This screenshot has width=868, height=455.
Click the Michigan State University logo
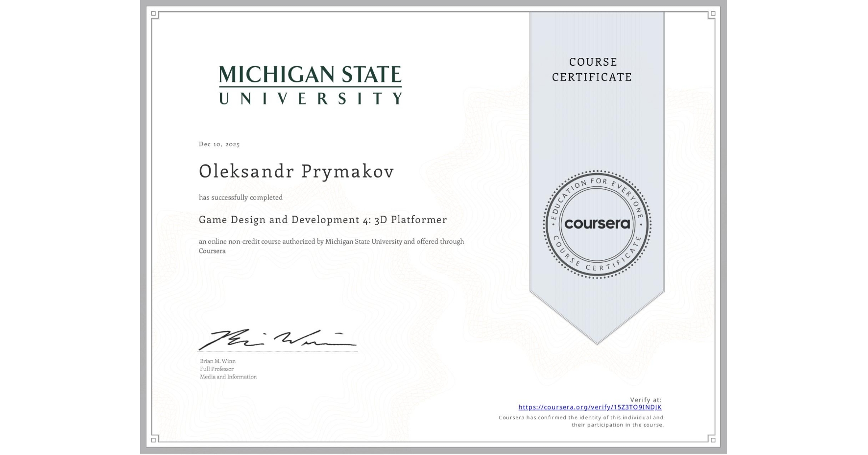pos(311,86)
